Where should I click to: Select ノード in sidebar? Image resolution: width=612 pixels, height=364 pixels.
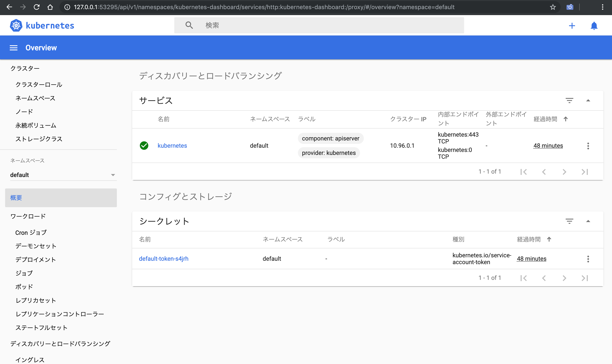coord(24,112)
